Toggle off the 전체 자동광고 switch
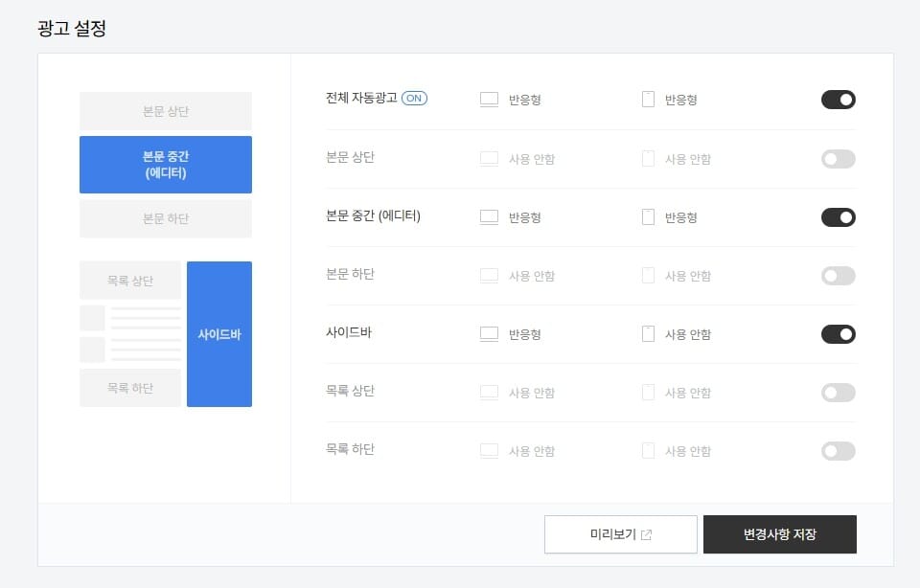 (x=838, y=100)
